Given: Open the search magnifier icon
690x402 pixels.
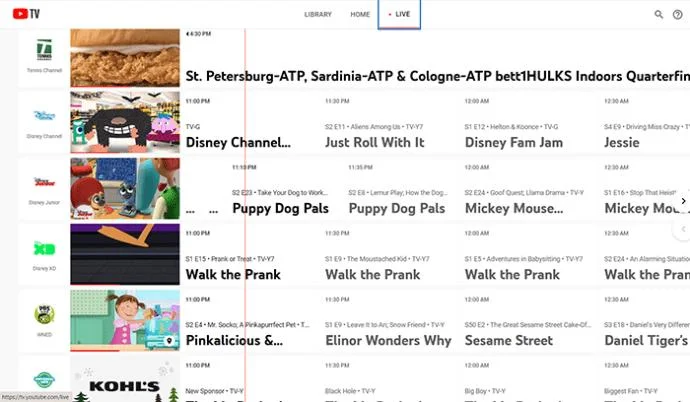Looking at the screenshot, I should pyautogui.click(x=658, y=14).
